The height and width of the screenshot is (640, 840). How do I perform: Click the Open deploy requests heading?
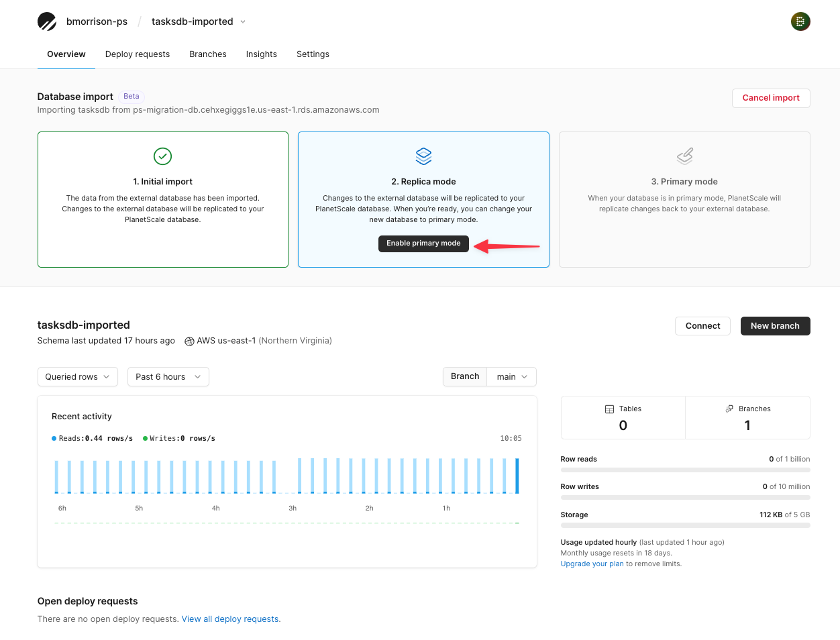[88, 602]
